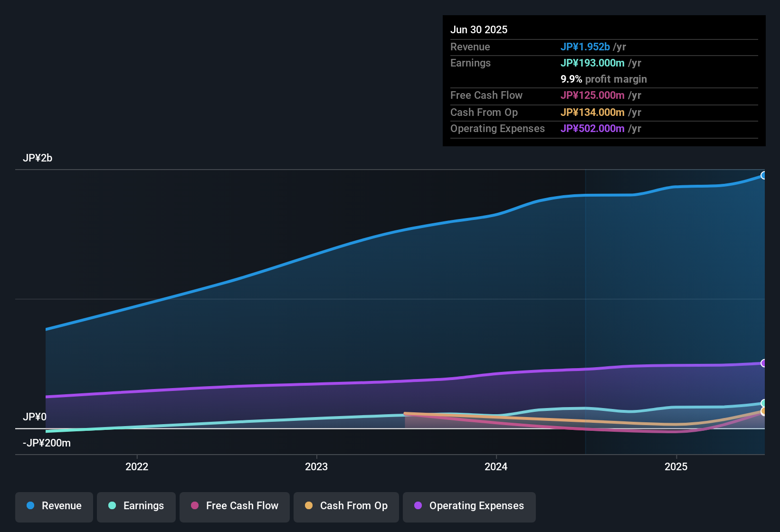Click the 2025 x-axis label
The image size is (780, 532).
[x=676, y=466]
